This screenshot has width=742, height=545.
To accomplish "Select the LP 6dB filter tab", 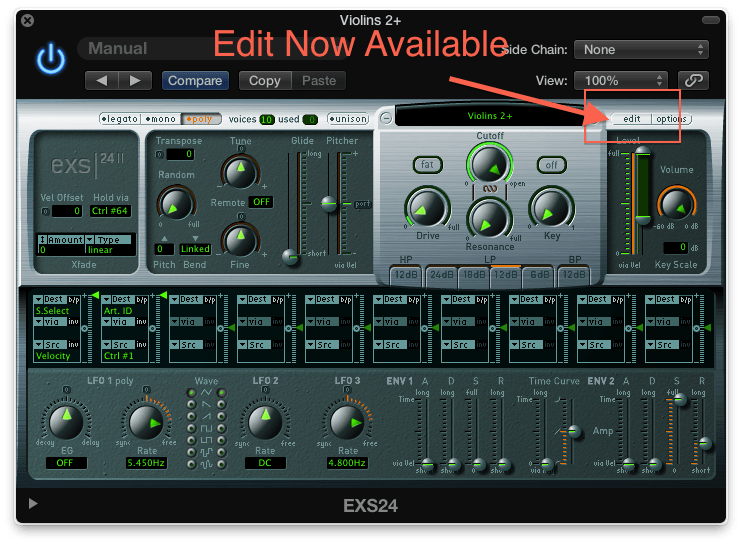I will 539,275.
